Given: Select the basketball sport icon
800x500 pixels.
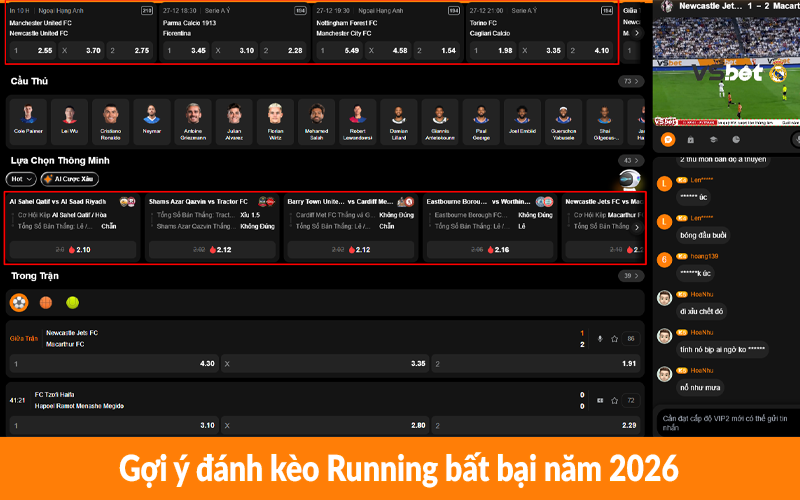Looking at the screenshot, I should pyautogui.click(x=46, y=303).
